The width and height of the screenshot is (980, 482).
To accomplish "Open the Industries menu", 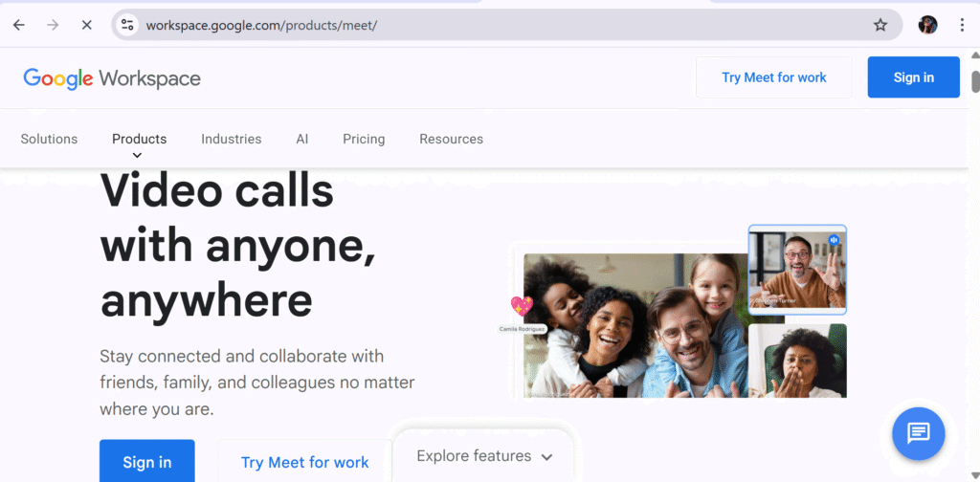I will (x=232, y=140).
